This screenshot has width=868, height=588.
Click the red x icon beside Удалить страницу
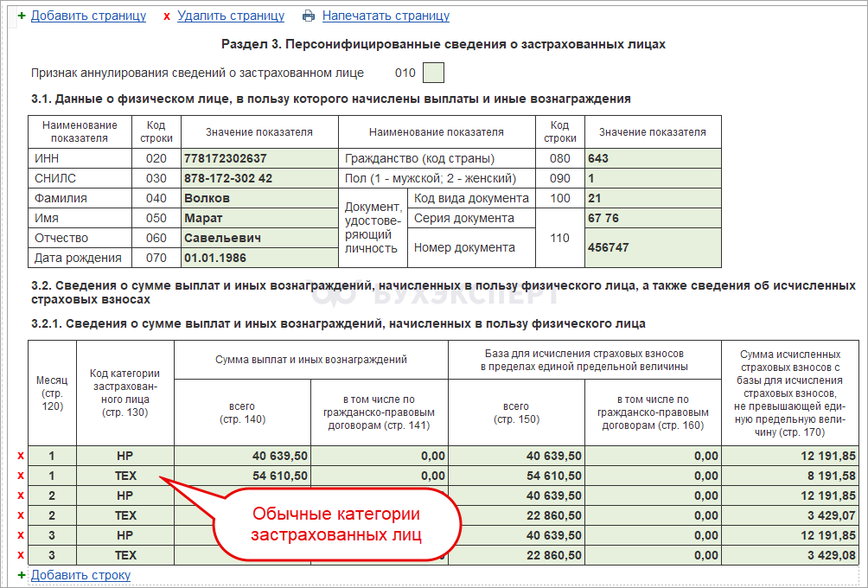pyautogui.click(x=167, y=16)
